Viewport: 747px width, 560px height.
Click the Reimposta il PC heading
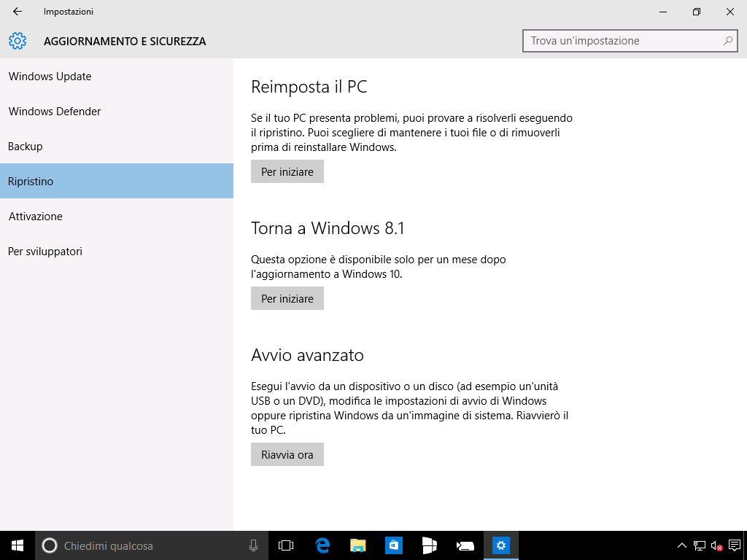coord(309,87)
